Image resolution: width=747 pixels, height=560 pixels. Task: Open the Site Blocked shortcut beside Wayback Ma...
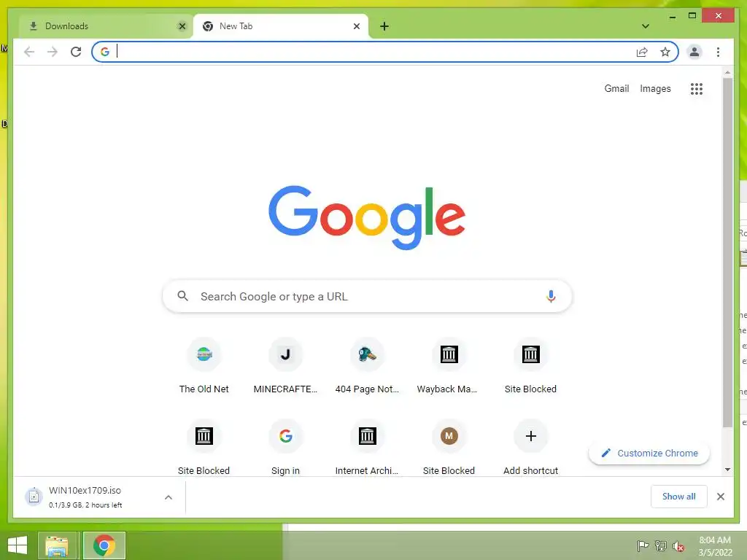530,366
